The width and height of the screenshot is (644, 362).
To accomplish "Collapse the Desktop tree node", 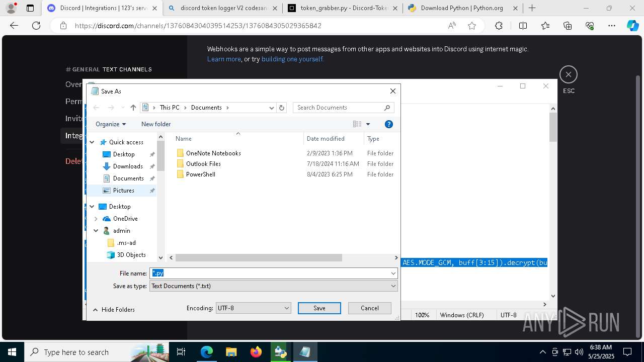I will tap(92, 207).
